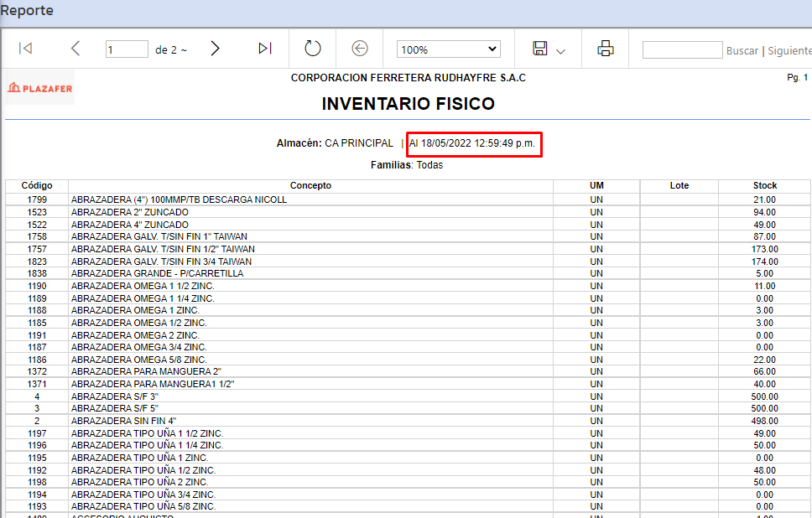Jump to the last report page
Screen dimensions: 812x518
click(x=264, y=48)
